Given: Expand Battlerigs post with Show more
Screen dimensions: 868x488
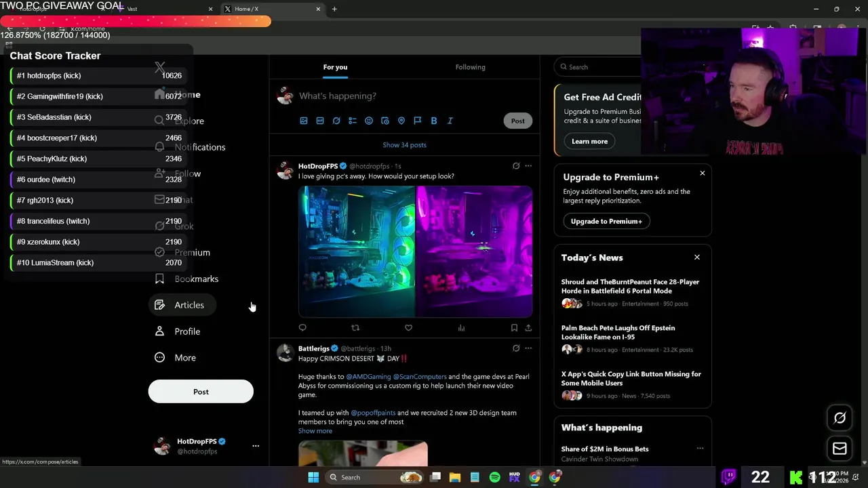Looking at the screenshot, I should tap(315, 431).
